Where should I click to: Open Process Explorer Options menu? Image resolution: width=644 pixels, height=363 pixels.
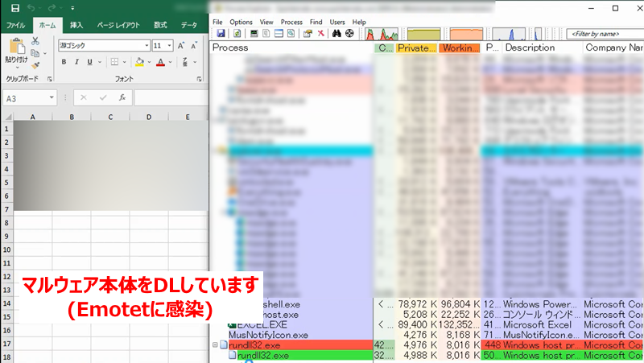pyautogui.click(x=241, y=23)
